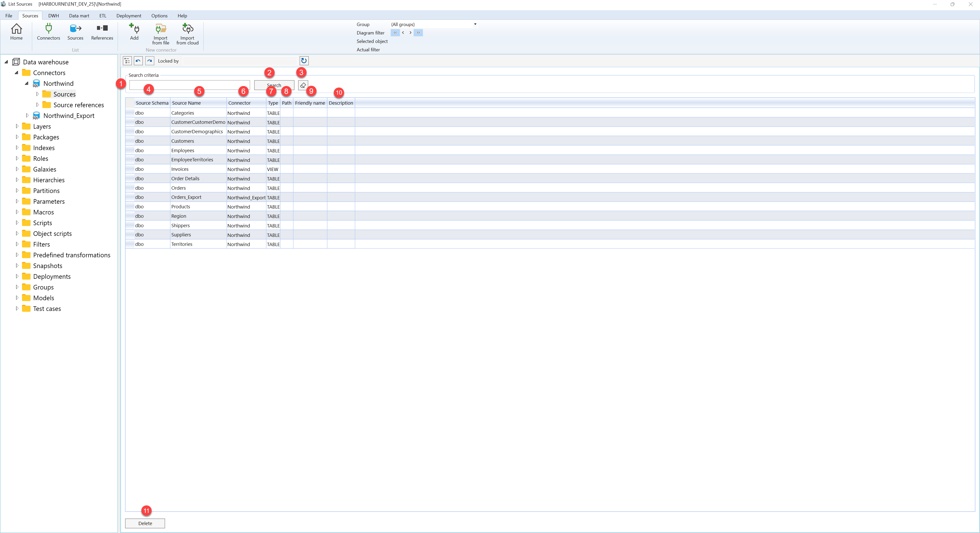The height and width of the screenshot is (533, 980).
Task: Clear search criteria with eraser icon
Action: click(x=303, y=85)
